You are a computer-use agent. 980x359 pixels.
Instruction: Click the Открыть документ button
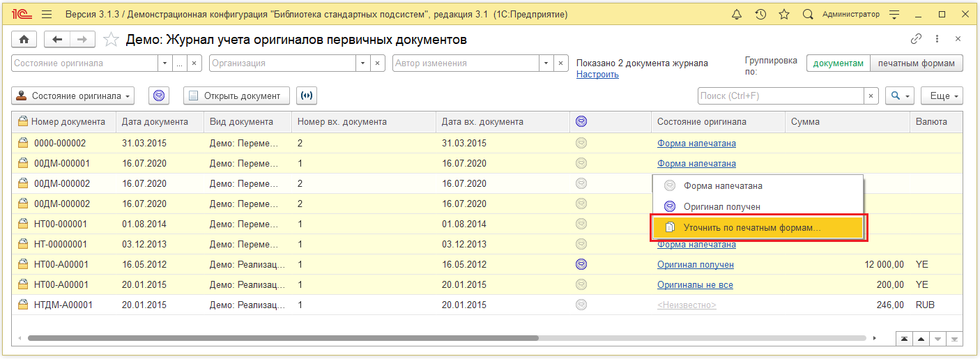pyautogui.click(x=236, y=96)
